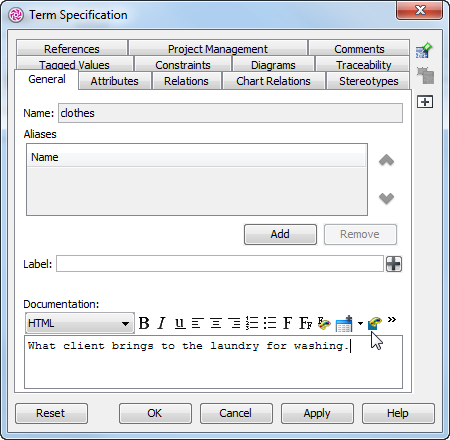Toggle bold formatting in documentation toolbar
This screenshot has height=440, width=450.
click(x=144, y=323)
